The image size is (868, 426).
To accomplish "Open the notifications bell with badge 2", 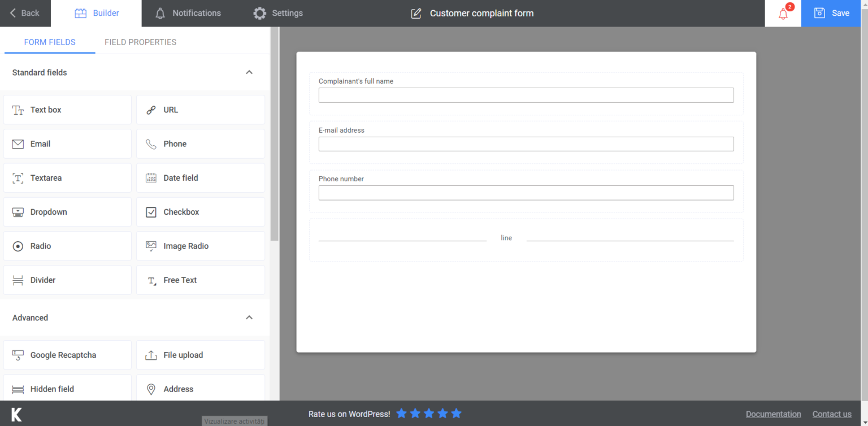I will [783, 12].
